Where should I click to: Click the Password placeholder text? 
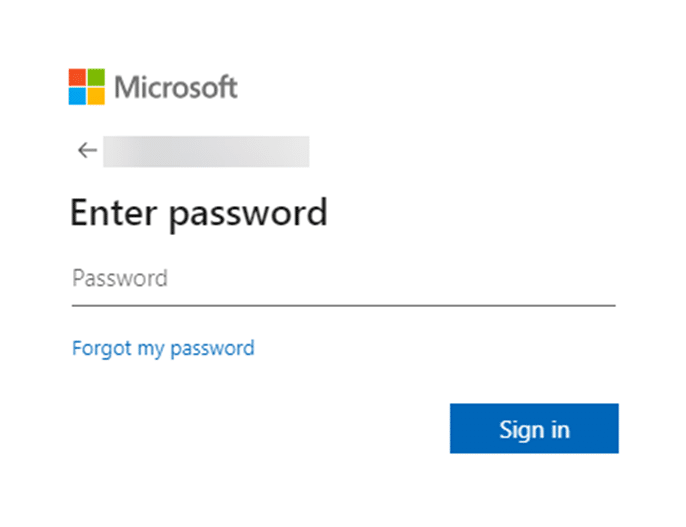[119, 278]
